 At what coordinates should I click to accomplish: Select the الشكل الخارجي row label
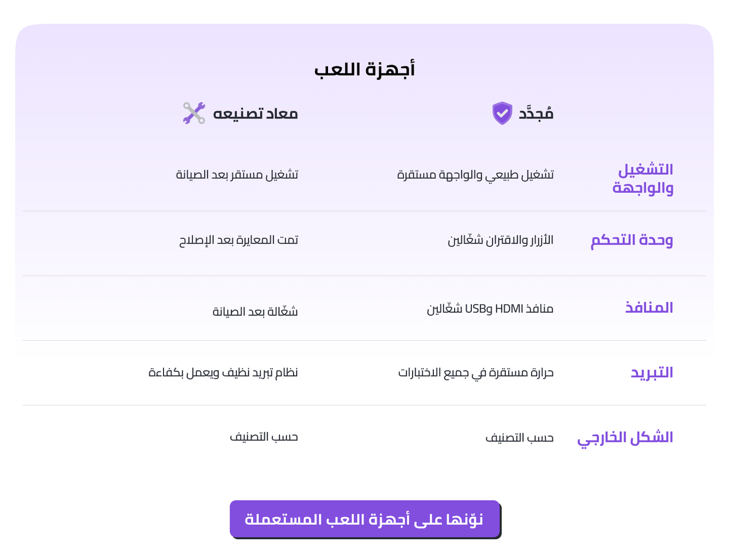coord(625,438)
